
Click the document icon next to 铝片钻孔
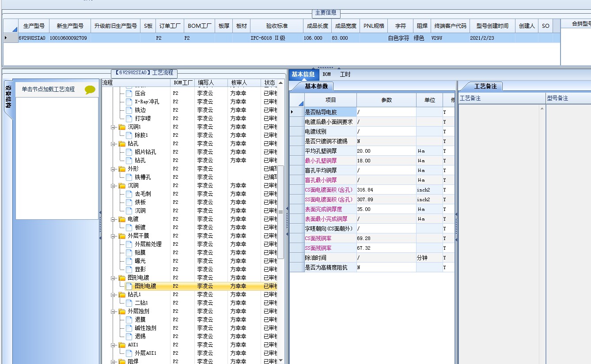click(x=129, y=152)
